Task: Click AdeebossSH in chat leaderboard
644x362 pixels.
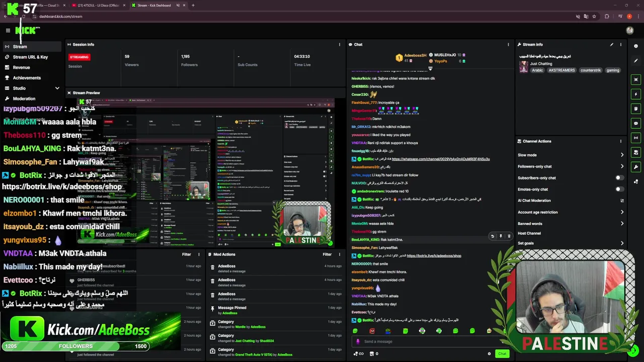Action: pos(415,55)
